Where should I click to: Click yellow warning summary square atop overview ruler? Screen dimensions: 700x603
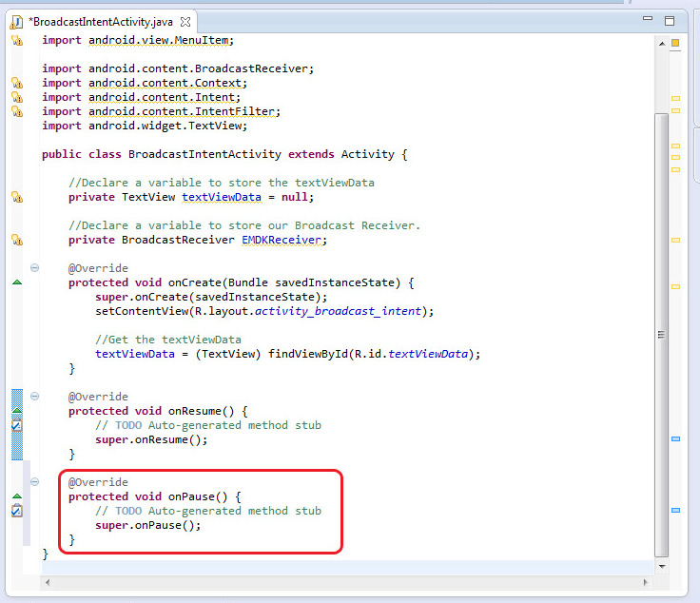pyautogui.click(x=676, y=43)
